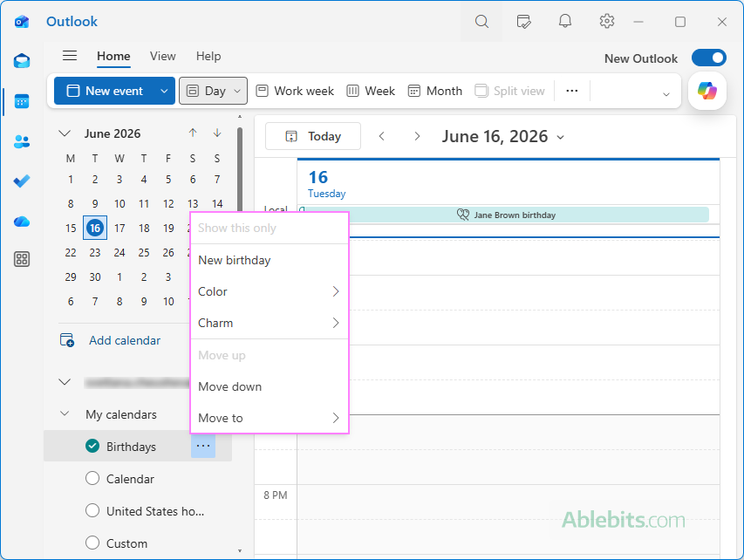Switch to Week view

click(371, 91)
